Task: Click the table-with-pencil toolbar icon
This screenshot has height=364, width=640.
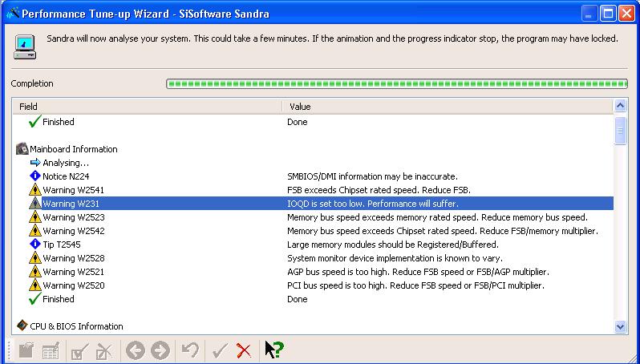Action: (51, 350)
